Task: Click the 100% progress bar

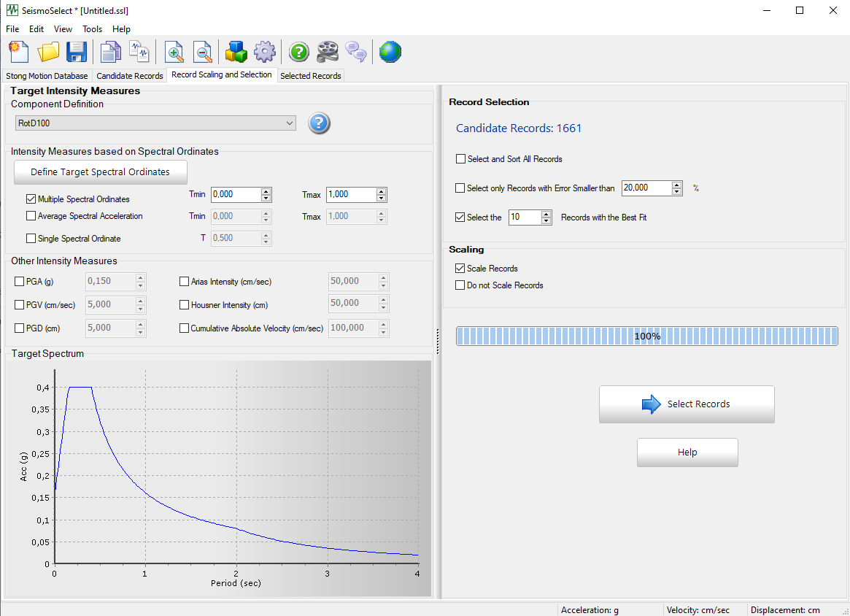Action: pos(647,336)
